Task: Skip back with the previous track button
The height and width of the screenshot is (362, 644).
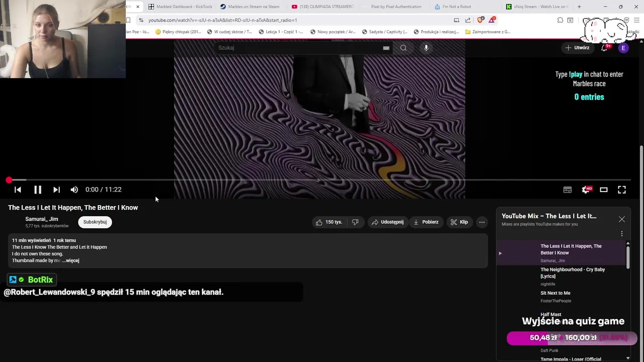Action: pyautogui.click(x=18, y=190)
